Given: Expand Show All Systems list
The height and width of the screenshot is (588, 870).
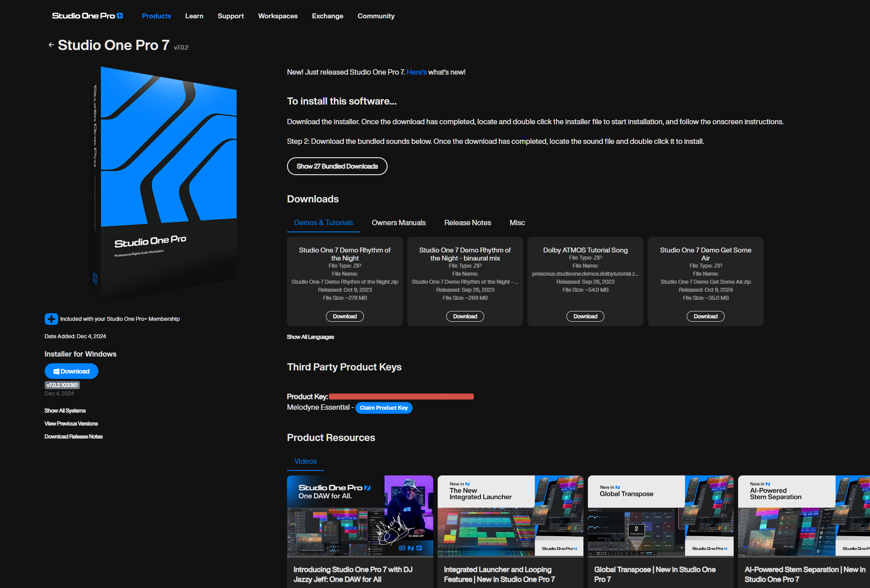Looking at the screenshot, I should coord(65,411).
